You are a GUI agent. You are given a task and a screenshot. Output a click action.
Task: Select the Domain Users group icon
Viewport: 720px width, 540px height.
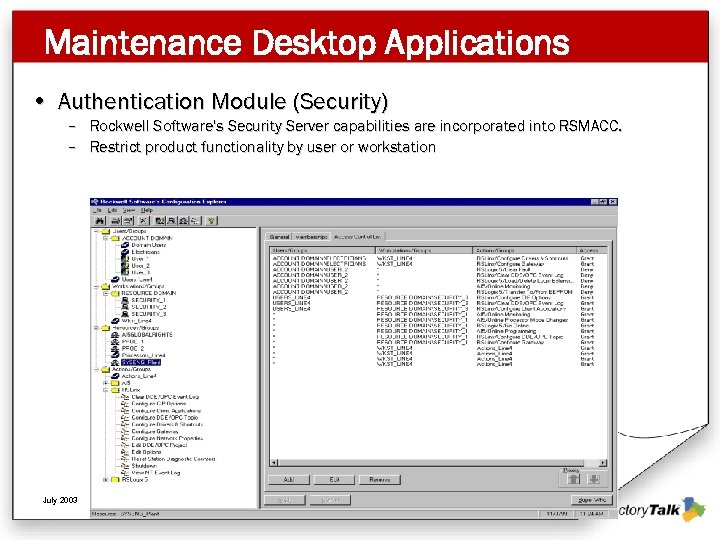[x=125, y=245]
